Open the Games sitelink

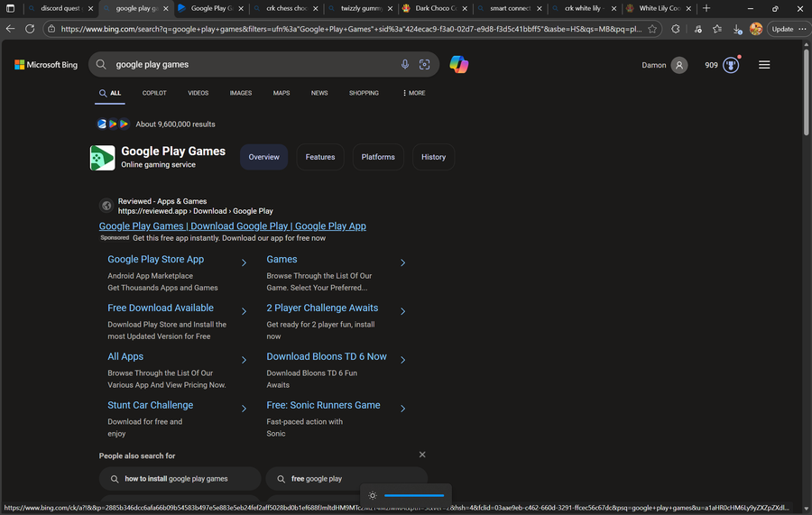point(281,260)
